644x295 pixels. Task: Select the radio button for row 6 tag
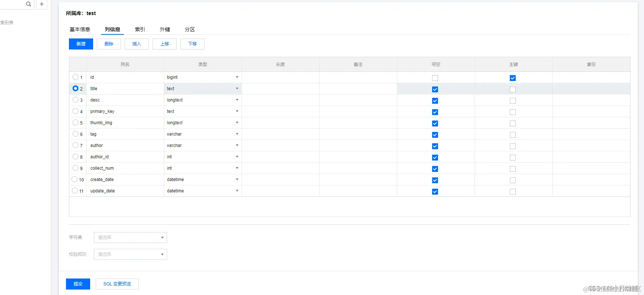coord(75,134)
